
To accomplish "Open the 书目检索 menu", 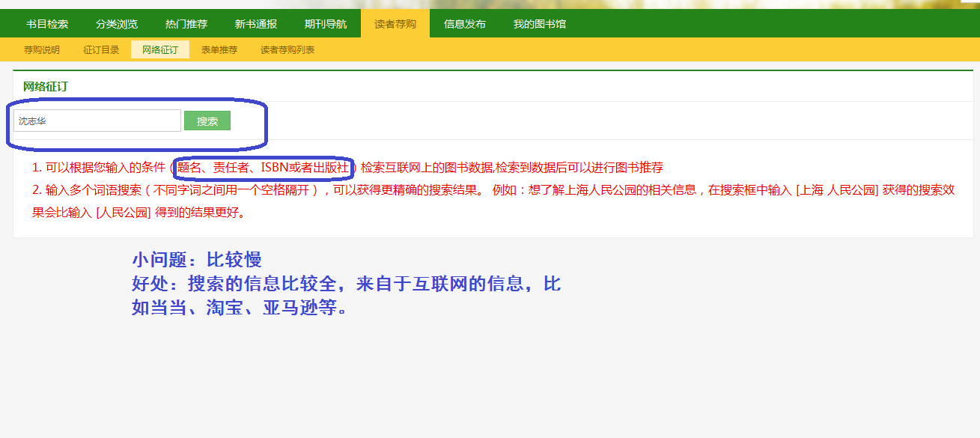I will click(47, 24).
